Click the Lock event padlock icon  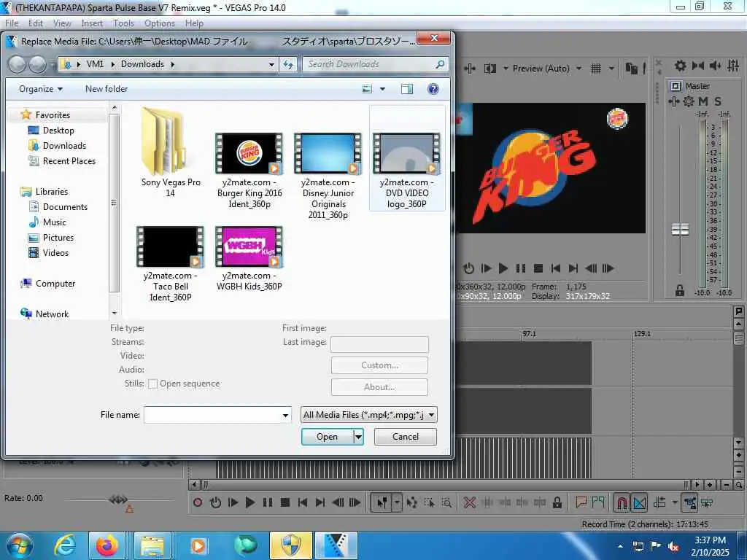pyautogui.click(x=557, y=502)
